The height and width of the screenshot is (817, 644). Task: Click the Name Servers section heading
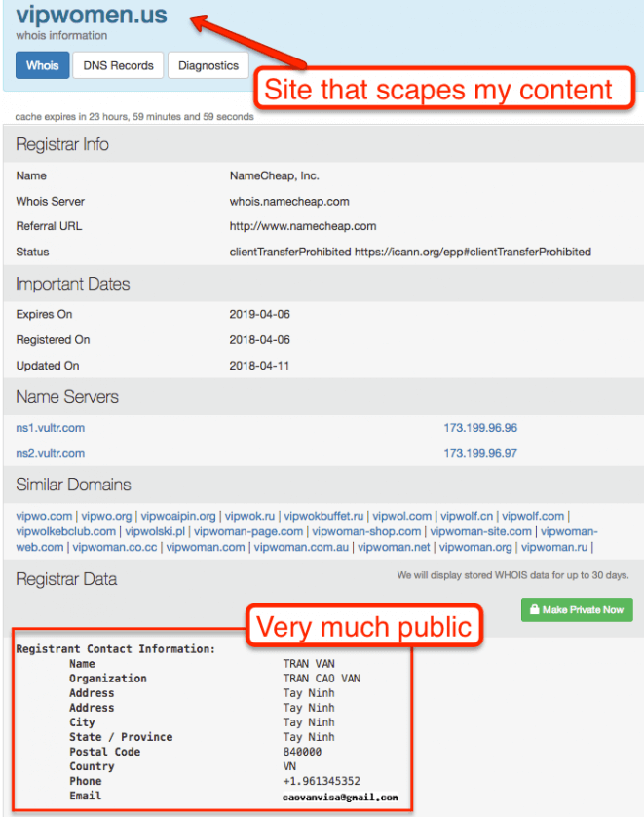coord(67,397)
